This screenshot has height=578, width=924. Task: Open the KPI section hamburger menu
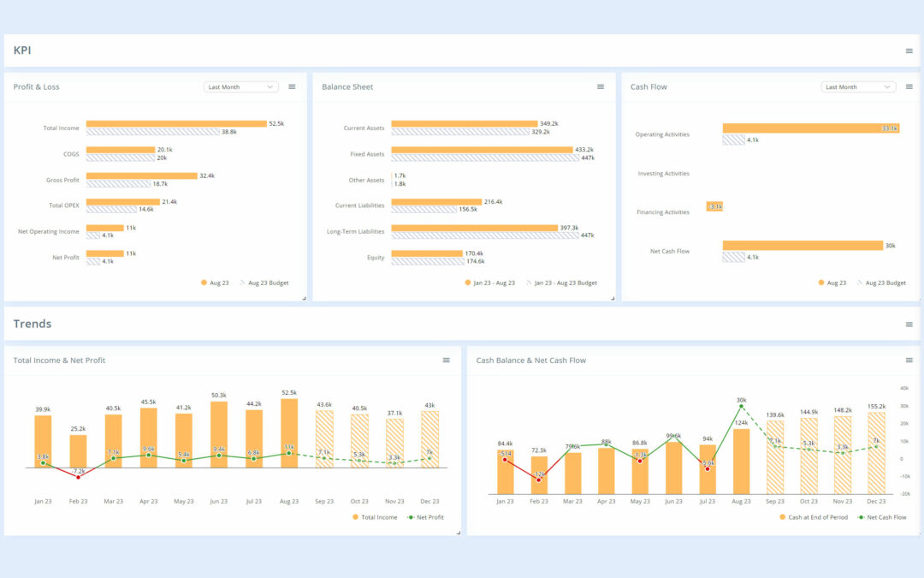pos(909,51)
